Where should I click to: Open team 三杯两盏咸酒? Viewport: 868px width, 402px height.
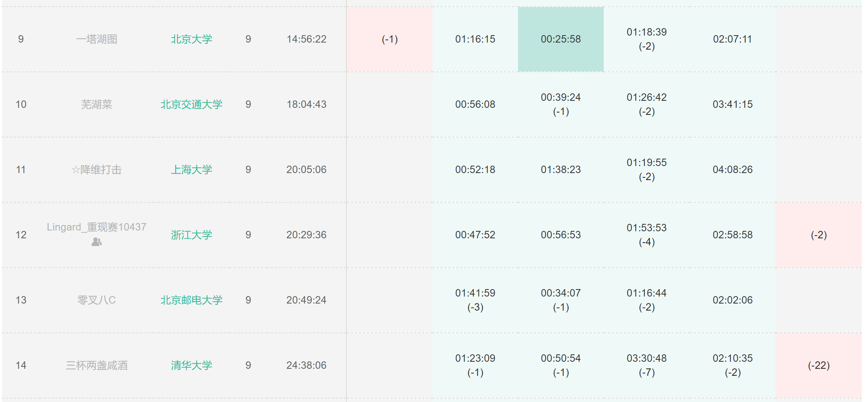(97, 365)
